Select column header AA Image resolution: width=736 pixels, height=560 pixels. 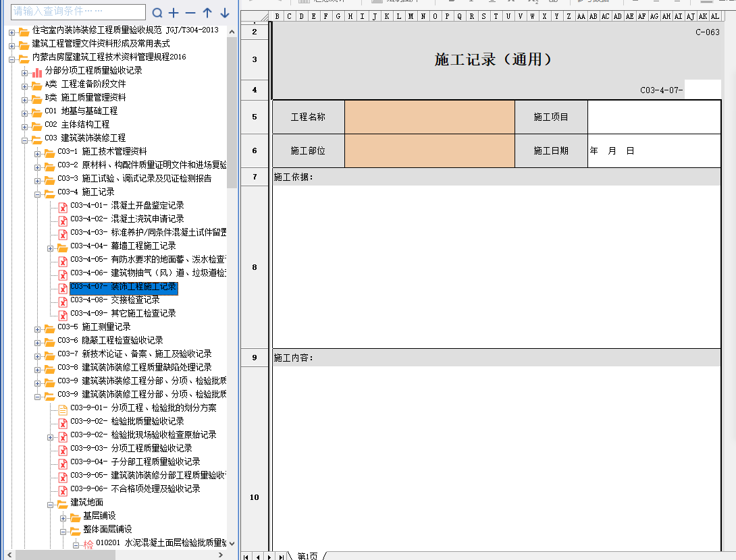coord(581,16)
